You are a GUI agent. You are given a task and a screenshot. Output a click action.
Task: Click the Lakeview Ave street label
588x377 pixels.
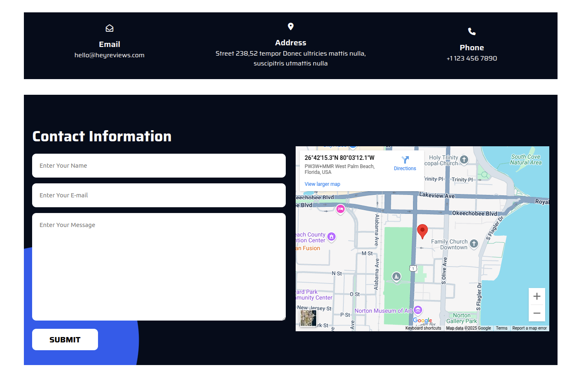tap(437, 195)
